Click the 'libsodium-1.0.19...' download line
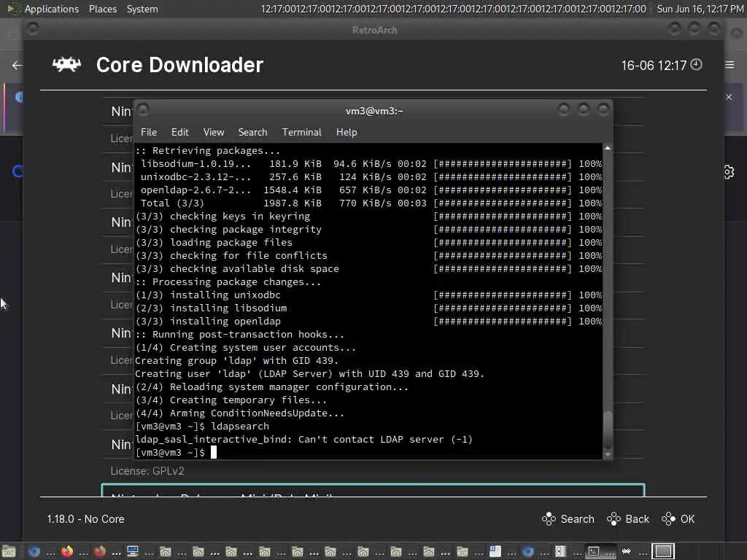 [x=371, y=164]
